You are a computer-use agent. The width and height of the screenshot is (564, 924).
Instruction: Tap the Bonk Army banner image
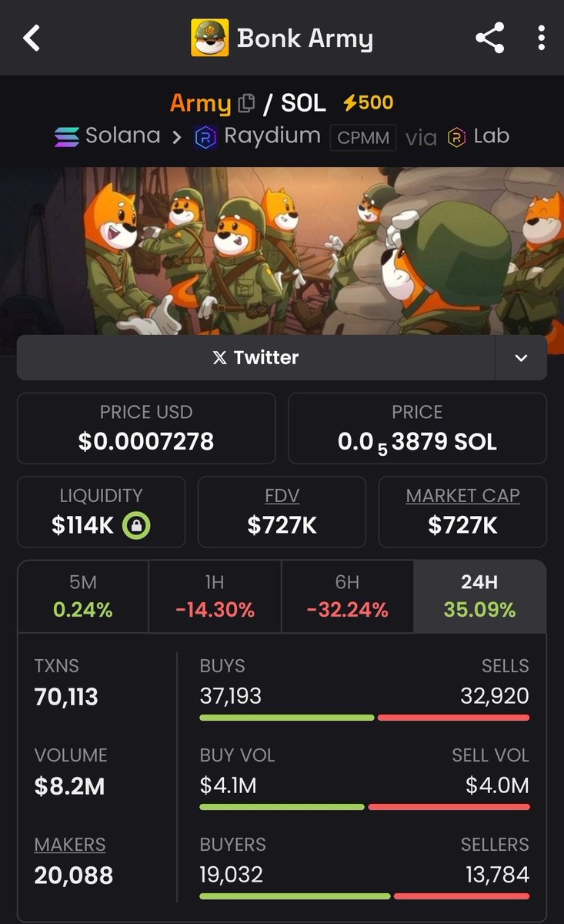point(282,251)
